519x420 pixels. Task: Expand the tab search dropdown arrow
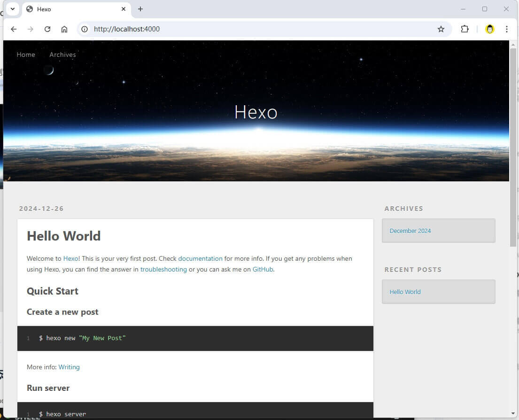coord(13,9)
